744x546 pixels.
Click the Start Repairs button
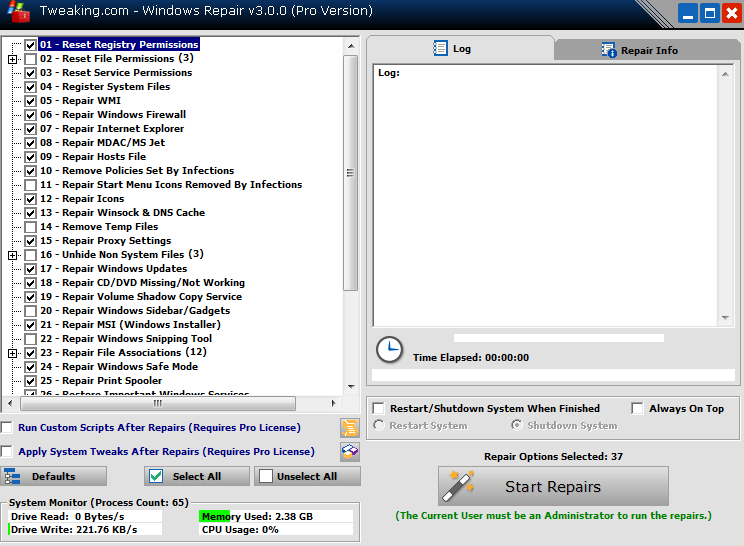[x=553, y=486]
